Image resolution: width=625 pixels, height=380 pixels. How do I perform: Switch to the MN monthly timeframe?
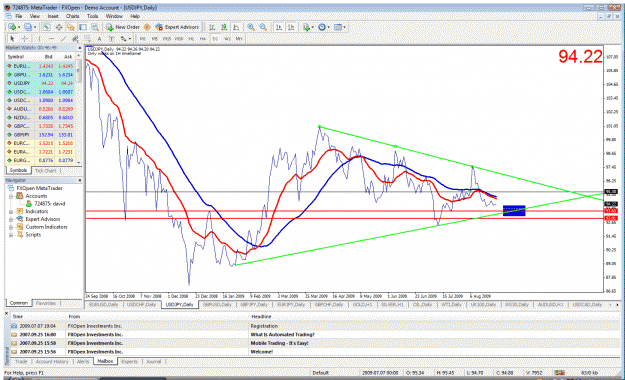tap(239, 39)
